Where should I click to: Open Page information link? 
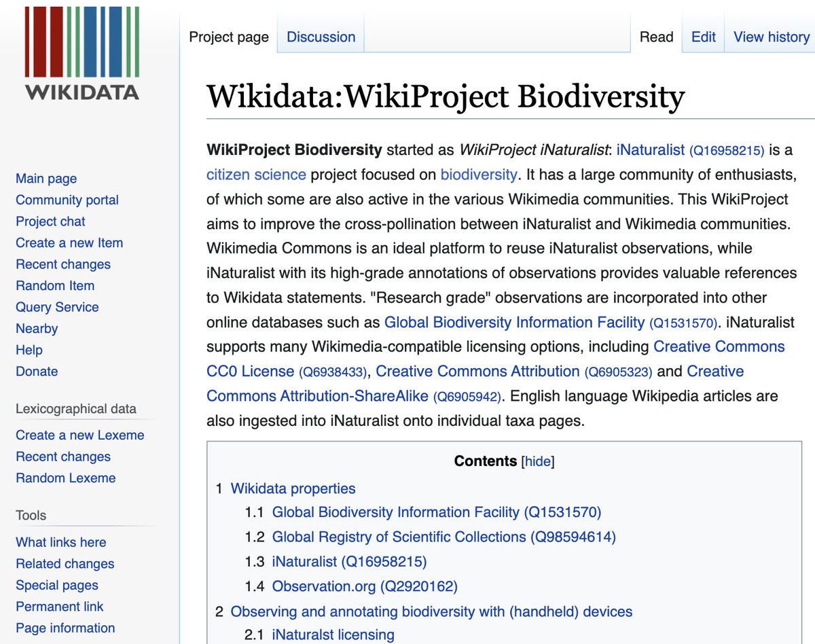click(65, 628)
